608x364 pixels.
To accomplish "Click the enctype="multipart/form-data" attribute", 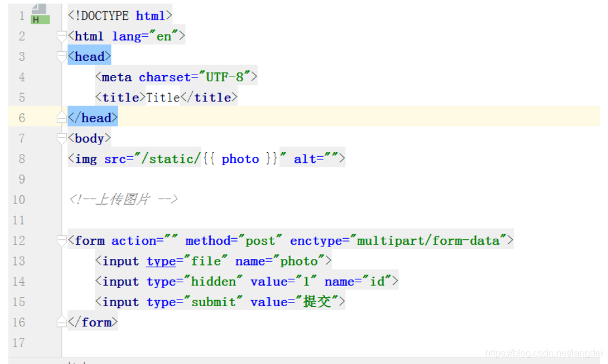I will (398, 240).
